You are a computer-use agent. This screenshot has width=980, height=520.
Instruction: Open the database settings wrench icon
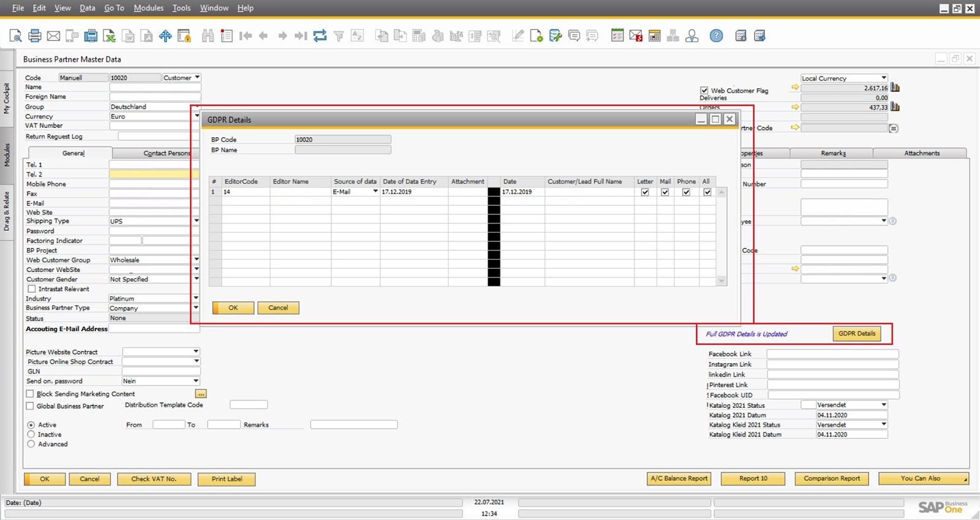(556, 36)
